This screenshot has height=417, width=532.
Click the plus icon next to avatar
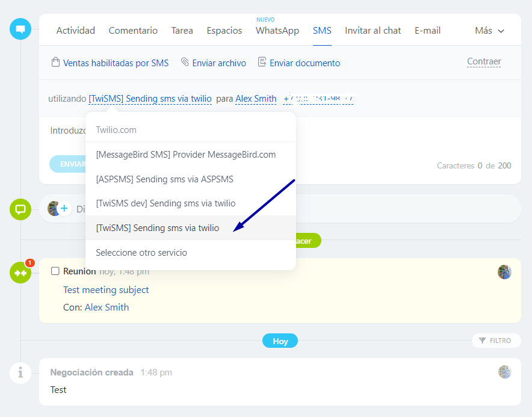64,209
